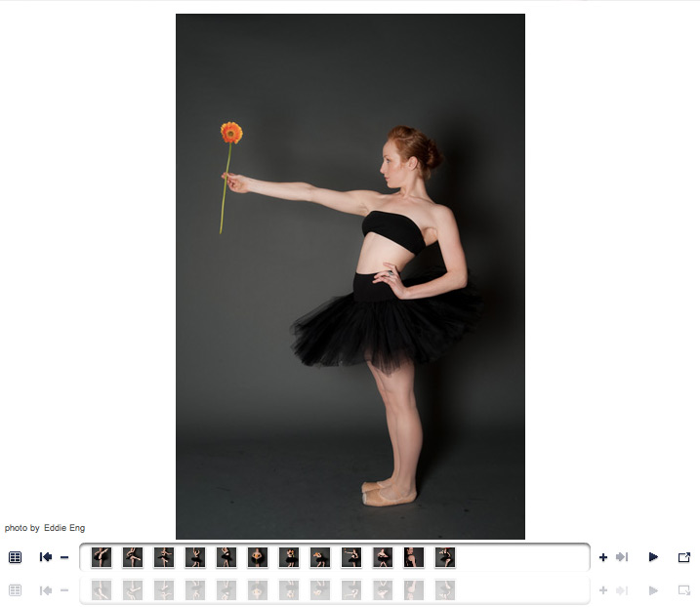
Task: Open the third thumbnail in the filmstrip
Action: click(164, 557)
